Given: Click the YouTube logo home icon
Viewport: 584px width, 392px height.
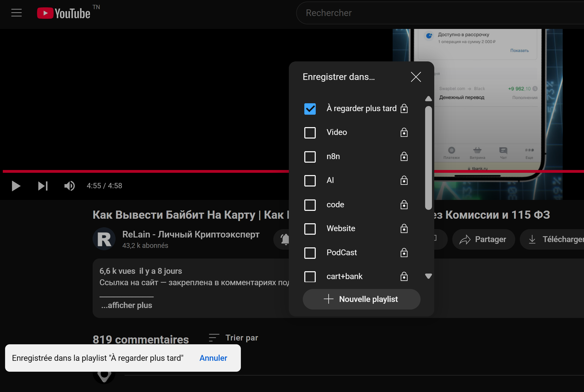Looking at the screenshot, I should [64, 13].
